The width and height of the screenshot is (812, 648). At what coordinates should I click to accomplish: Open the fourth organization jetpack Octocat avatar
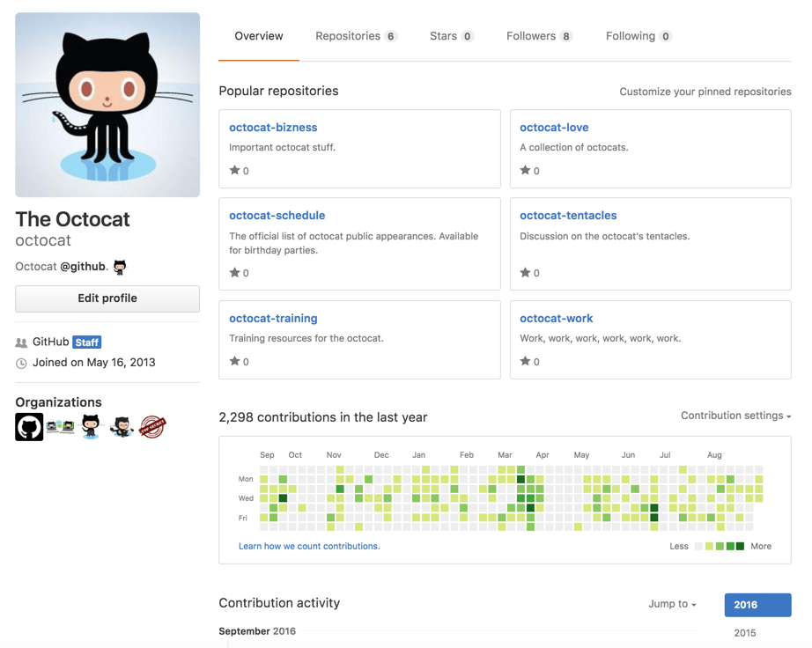pyautogui.click(x=122, y=428)
